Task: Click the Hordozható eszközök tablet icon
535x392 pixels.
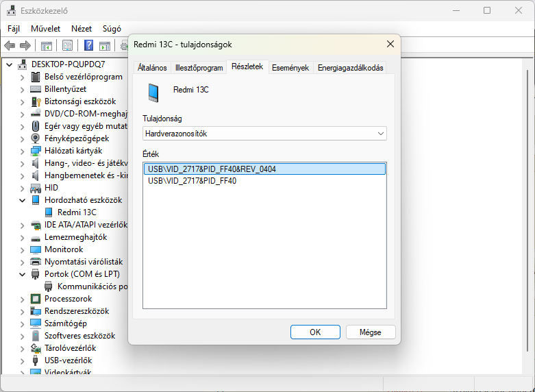Action: (36, 200)
